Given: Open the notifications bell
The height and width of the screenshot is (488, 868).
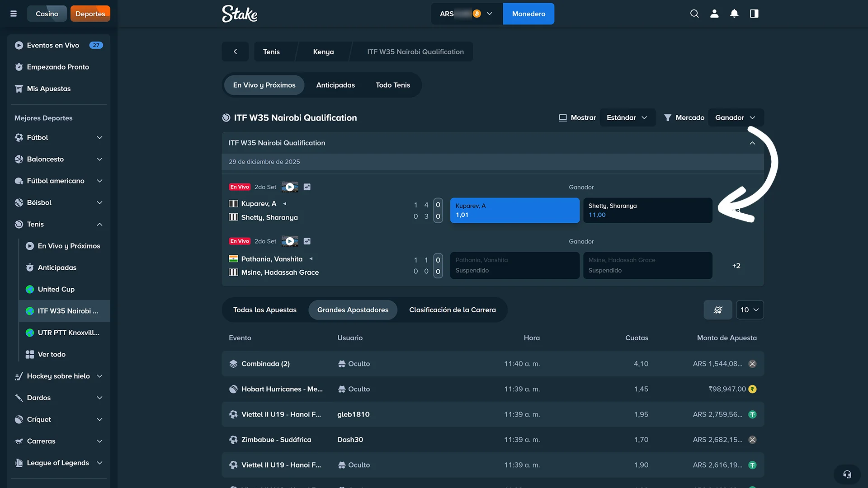Looking at the screenshot, I should coord(734,14).
